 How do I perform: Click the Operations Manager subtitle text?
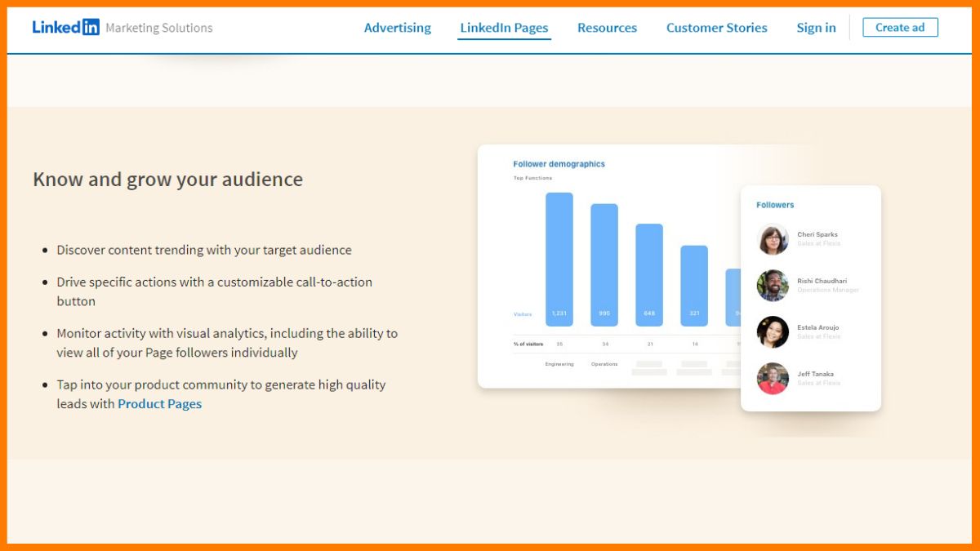828,291
